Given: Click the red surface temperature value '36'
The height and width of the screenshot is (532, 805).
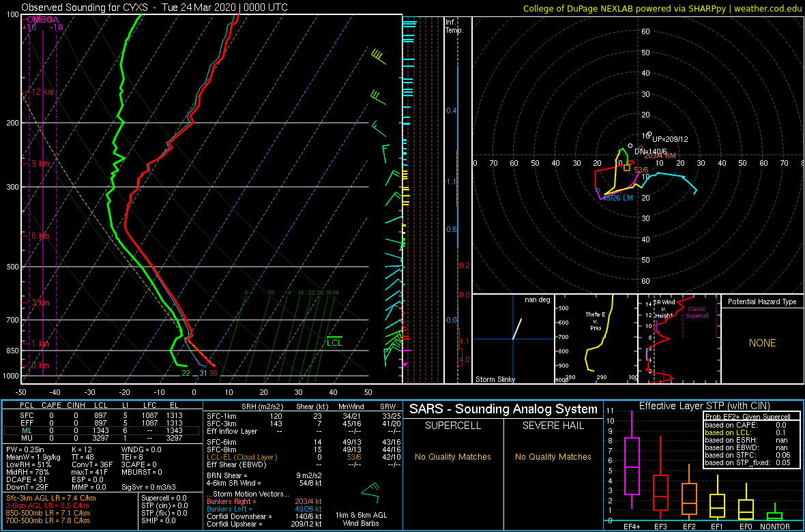Looking at the screenshot, I should (213, 373).
